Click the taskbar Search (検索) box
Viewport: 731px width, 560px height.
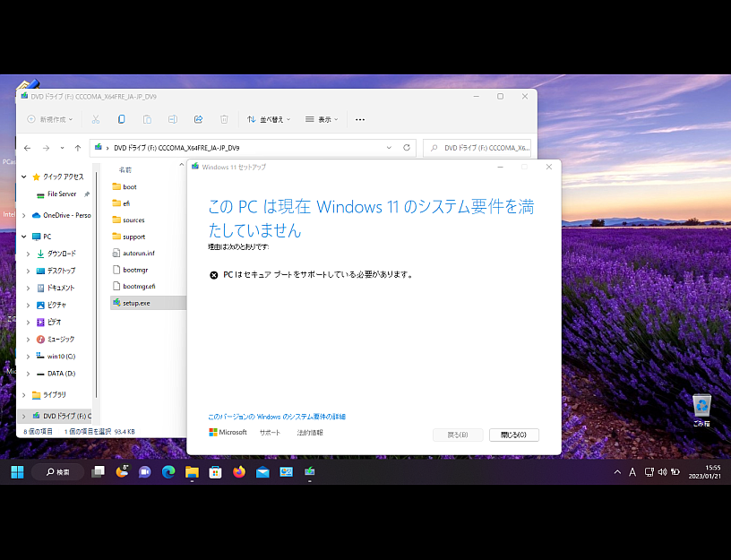pyautogui.click(x=58, y=472)
